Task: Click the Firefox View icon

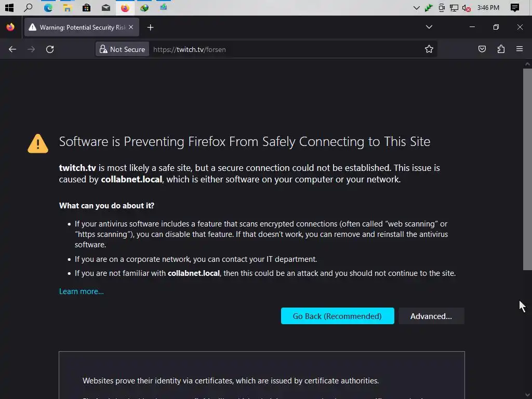Action: pos(10,27)
